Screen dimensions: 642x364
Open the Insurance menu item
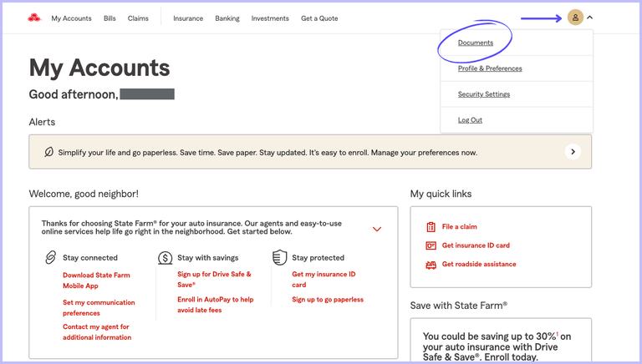(188, 18)
